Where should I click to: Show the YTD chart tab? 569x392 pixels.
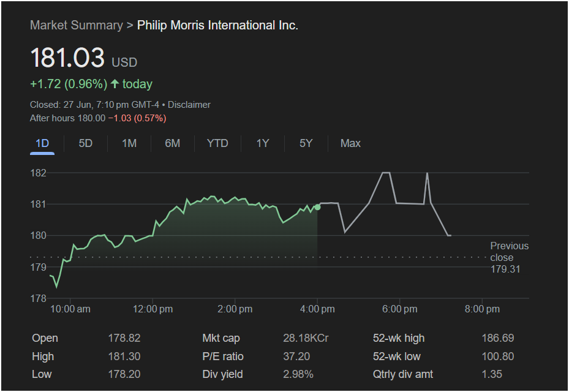click(217, 143)
